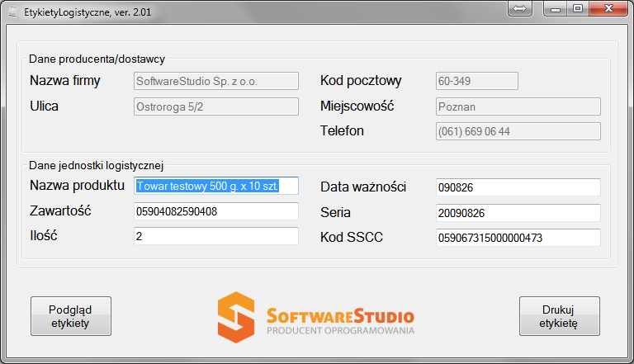The image size is (634, 364).
Task: Select the Zawartość field with 05904082590408
Action: click(x=216, y=211)
